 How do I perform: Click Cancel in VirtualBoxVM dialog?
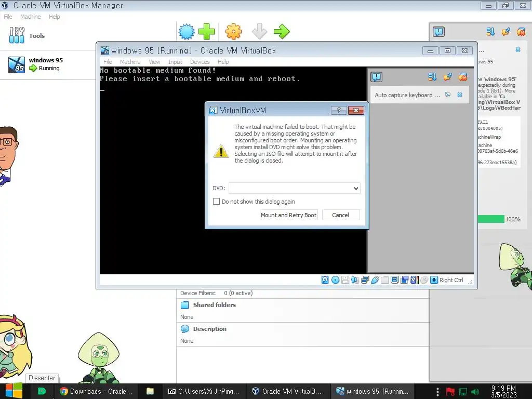point(340,215)
